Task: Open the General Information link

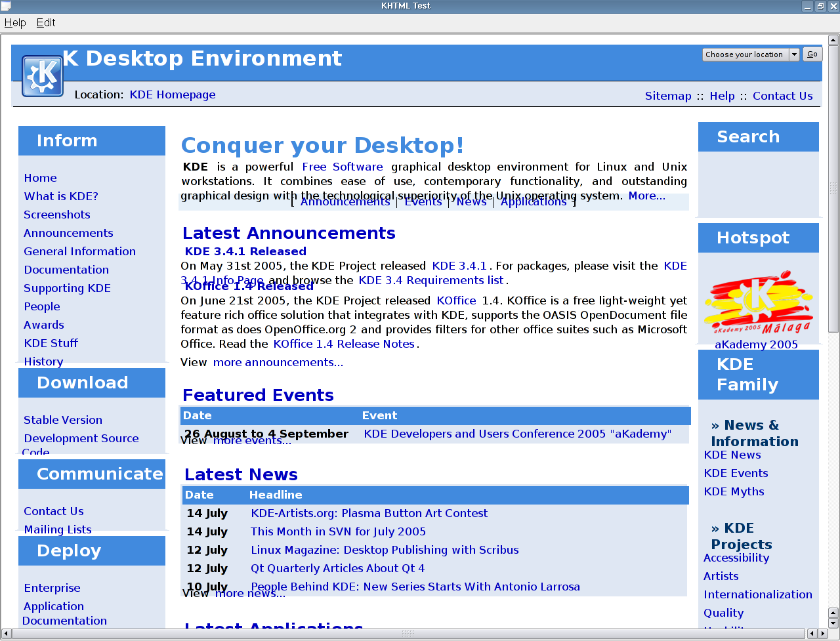Action: click(x=79, y=251)
